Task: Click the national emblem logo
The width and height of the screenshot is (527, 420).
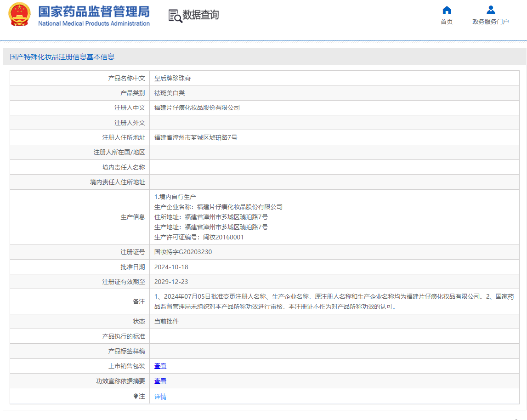Action: coord(20,14)
